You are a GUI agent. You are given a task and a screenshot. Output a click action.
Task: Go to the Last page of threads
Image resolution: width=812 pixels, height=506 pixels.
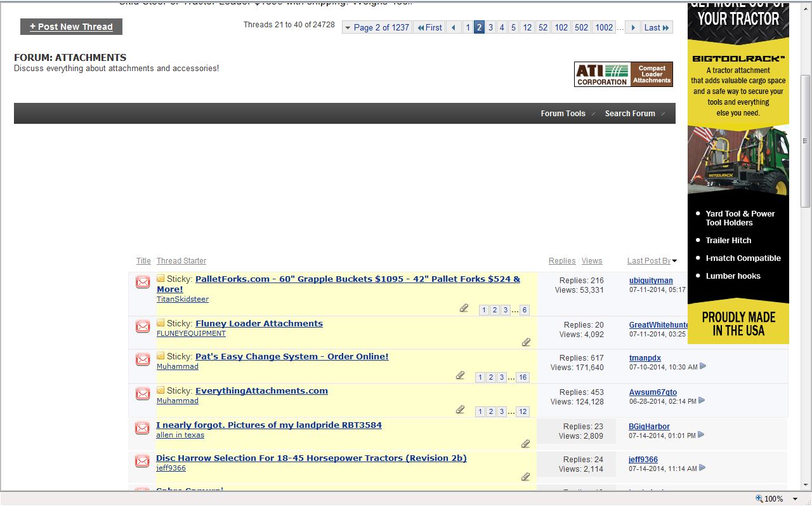click(656, 27)
